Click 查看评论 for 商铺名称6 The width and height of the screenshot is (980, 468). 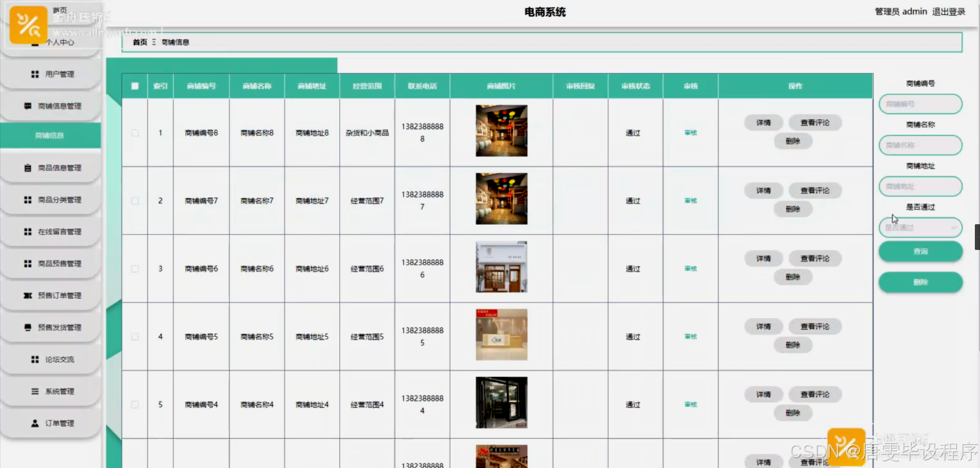click(815, 258)
